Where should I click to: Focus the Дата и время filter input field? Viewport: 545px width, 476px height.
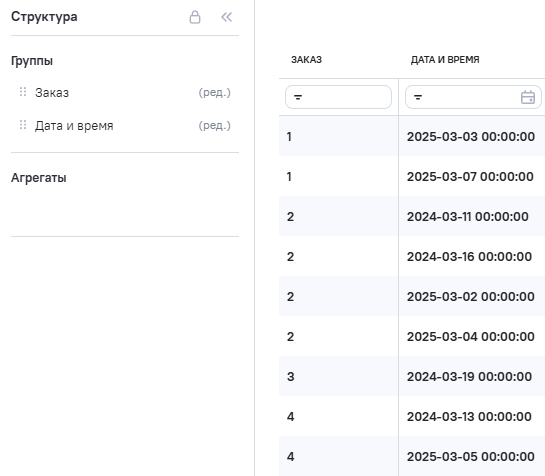[x=473, y=97]
